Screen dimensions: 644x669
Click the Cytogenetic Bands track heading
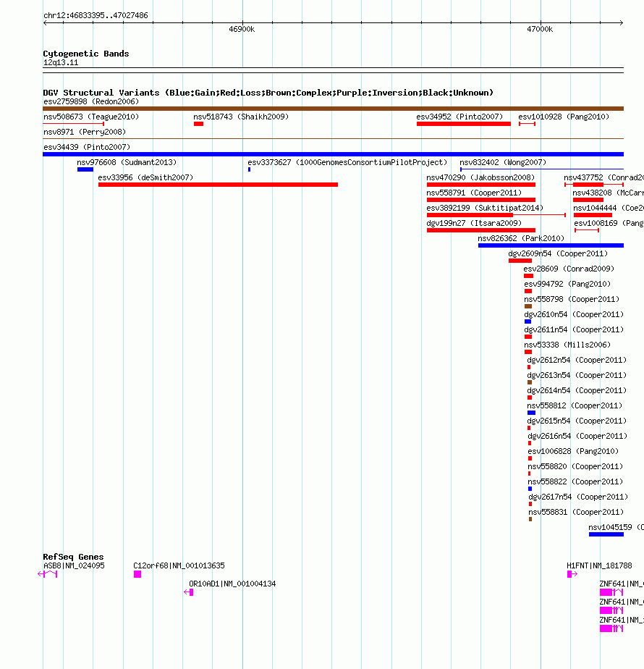click(85, 54)
